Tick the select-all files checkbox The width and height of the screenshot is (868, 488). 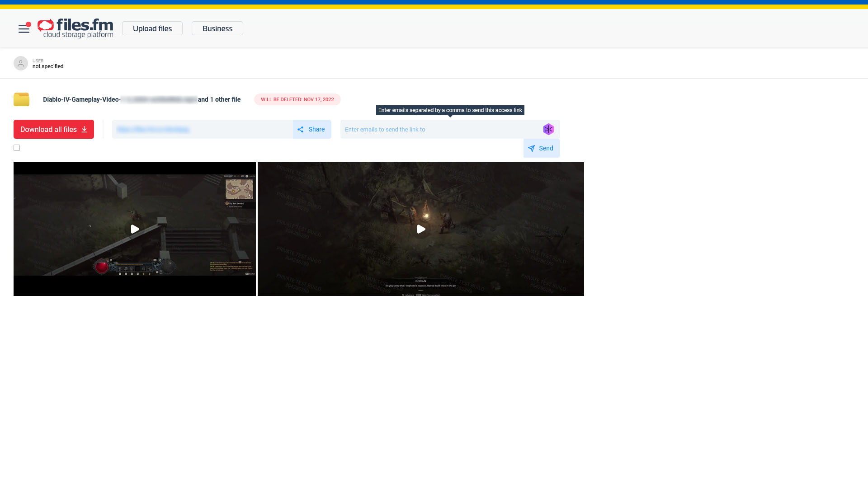tap(17, 148)
